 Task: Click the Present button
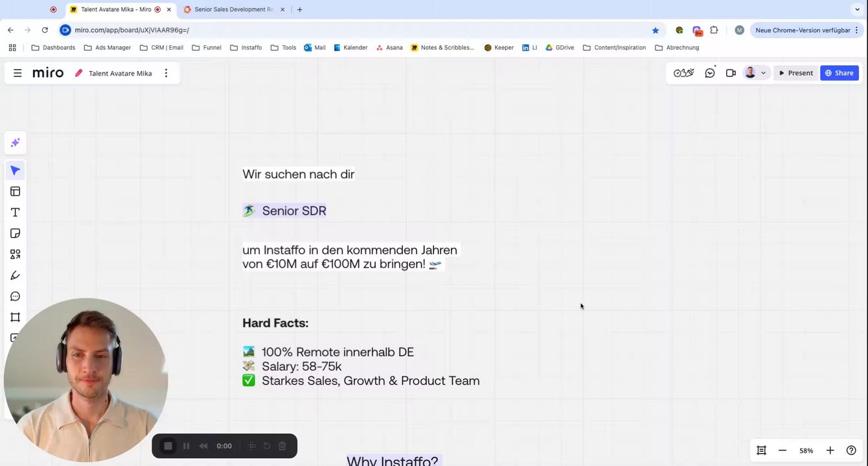click(x=795, y=73)
